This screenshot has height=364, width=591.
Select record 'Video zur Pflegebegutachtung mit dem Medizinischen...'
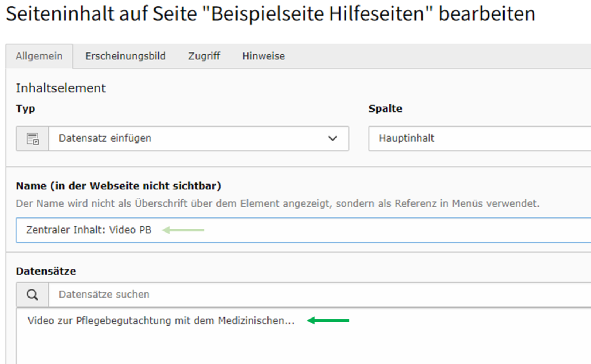[x=161, y=320]
